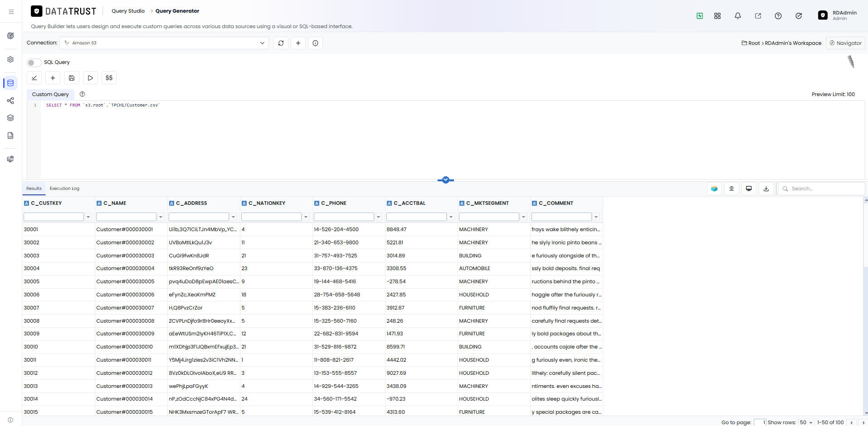
Task: Expand the C_CUSTKEY filter dropdown arrow
Action: pyautogui.click(x=88, y=217)
